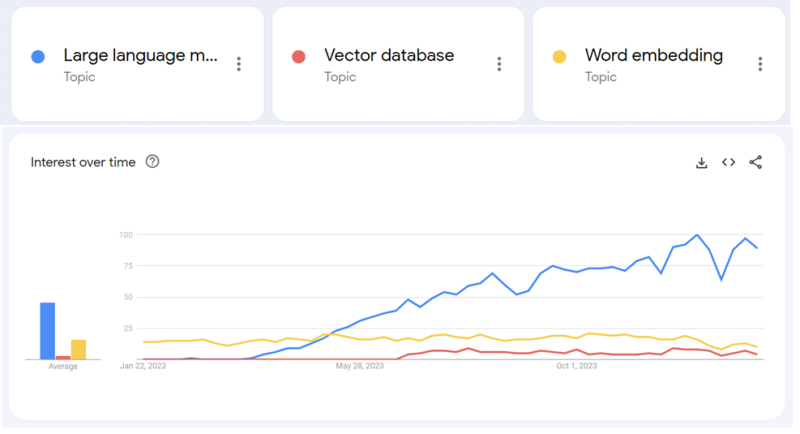Click the yellow Word embedding dot

coord(559,57)
